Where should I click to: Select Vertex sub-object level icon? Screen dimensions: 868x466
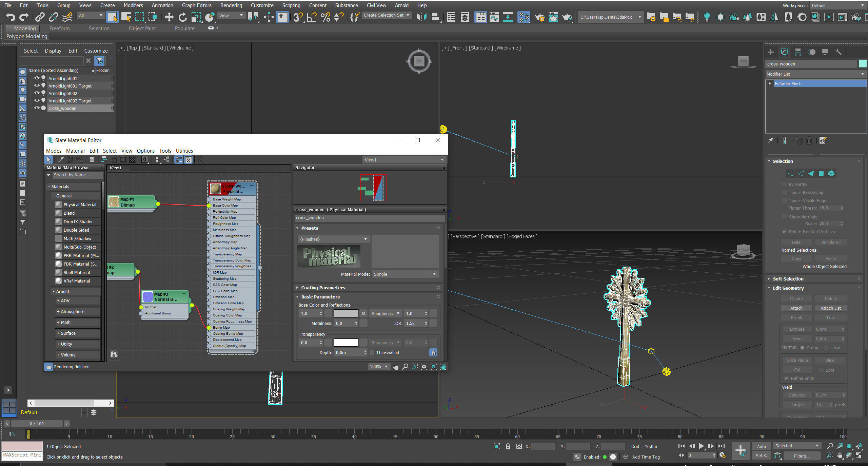[790, 173]
